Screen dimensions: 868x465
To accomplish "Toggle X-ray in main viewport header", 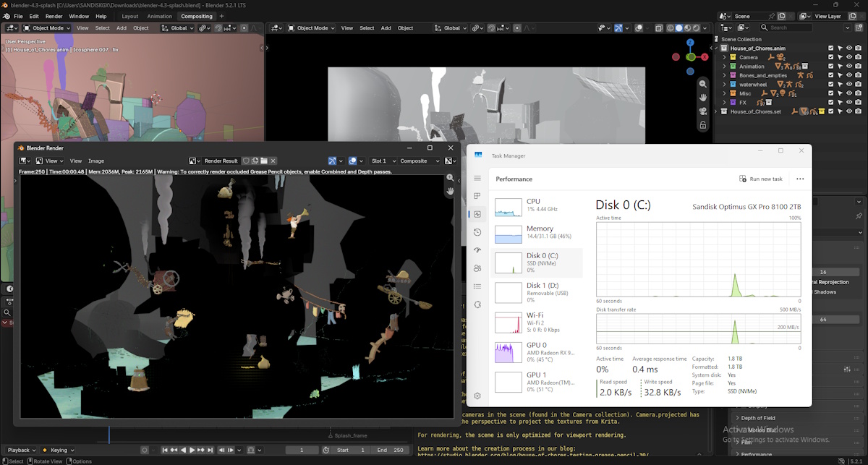I will [x=658, y=27].
